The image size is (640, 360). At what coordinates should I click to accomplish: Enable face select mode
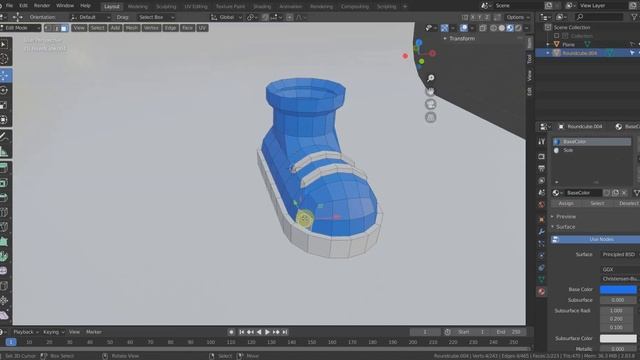click(64, 28)
